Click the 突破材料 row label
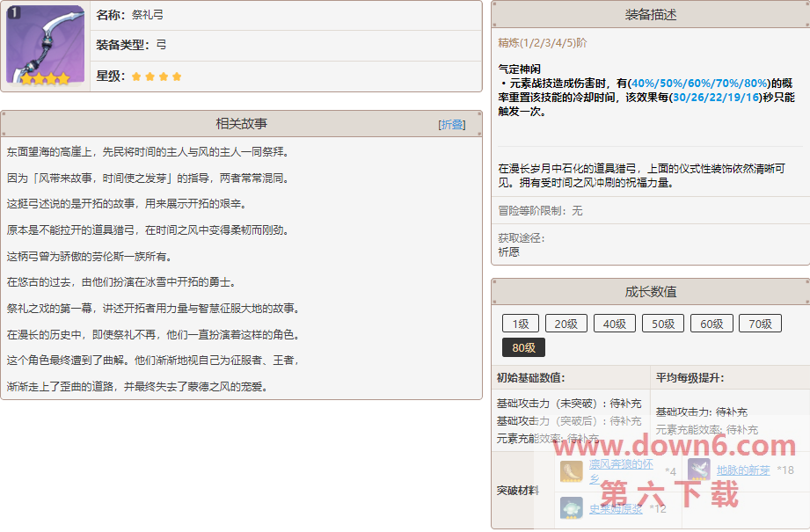 [x=518, y=490]
